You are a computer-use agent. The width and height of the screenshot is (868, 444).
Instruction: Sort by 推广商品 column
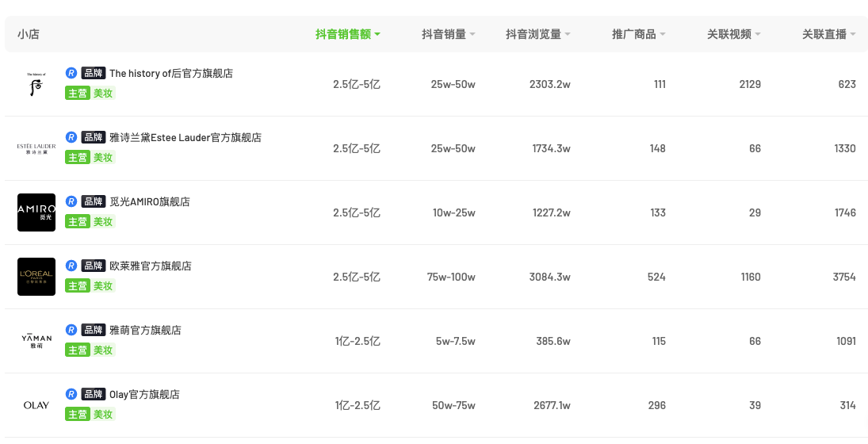pyautogui.click(x=639, y=34)
